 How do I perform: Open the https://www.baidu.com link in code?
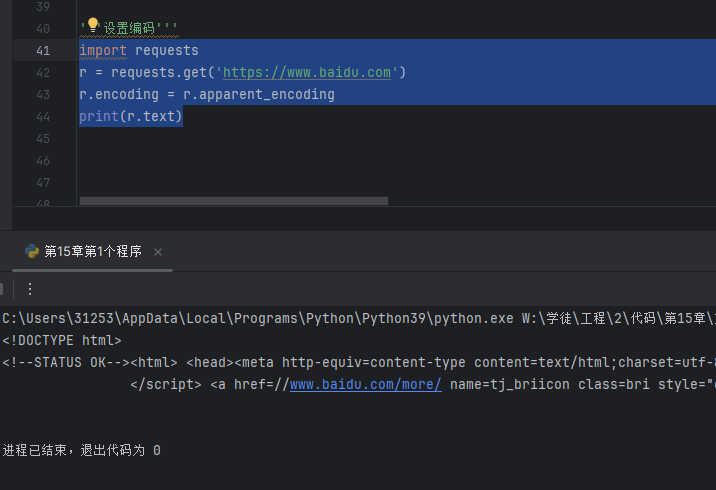tap(307, 73)
